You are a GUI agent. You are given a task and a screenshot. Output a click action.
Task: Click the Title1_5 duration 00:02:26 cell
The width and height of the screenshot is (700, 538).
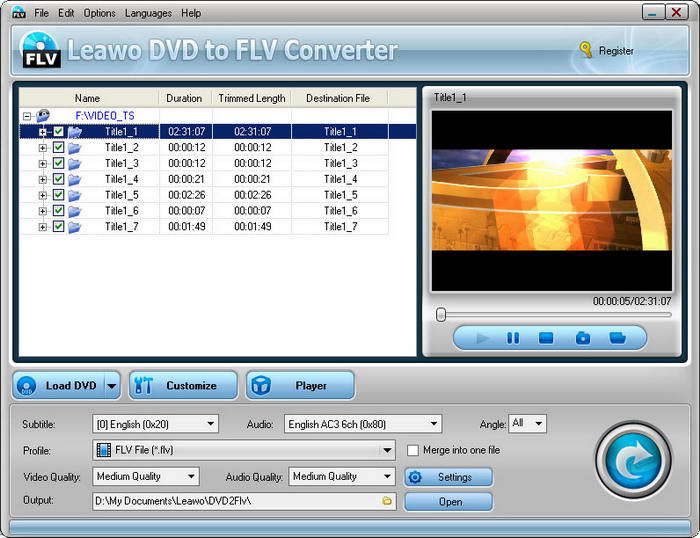click(x=187, y=195)
